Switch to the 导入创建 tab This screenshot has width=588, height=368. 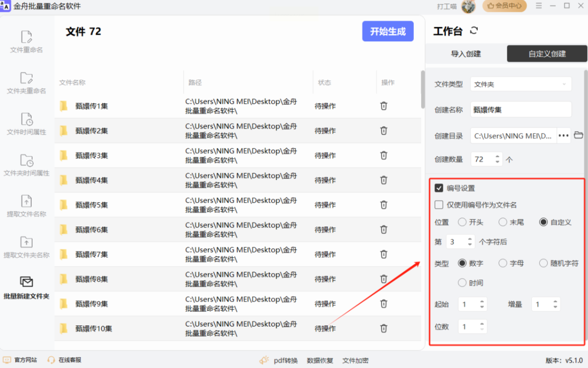coord(465,54)
